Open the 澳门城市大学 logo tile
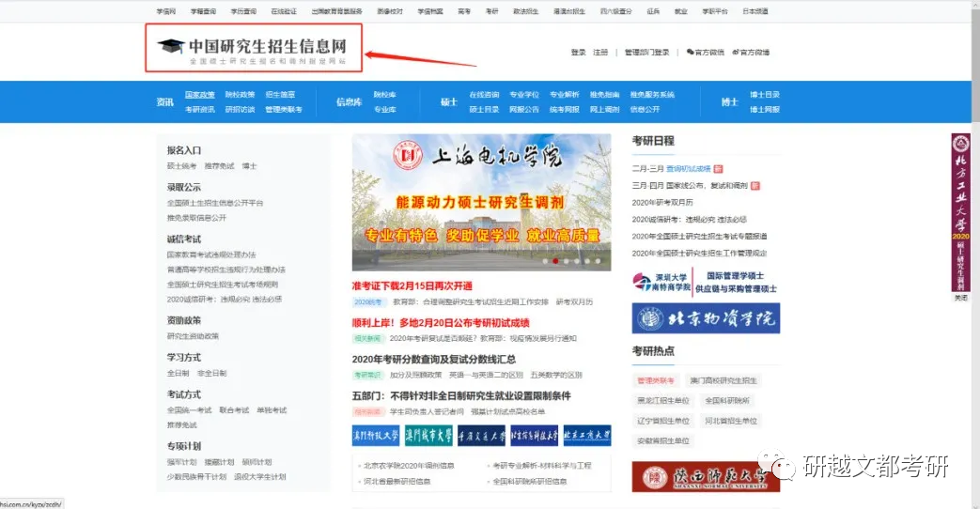This screenshot has width=980, height=509. [428, 436]
